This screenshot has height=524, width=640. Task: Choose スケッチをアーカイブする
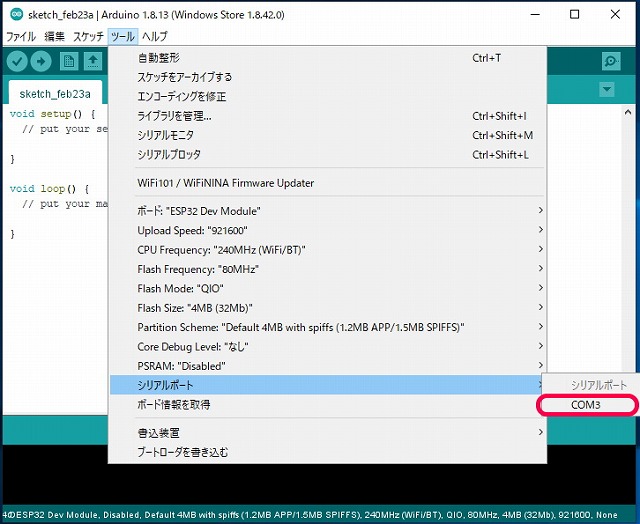[327, 77]
